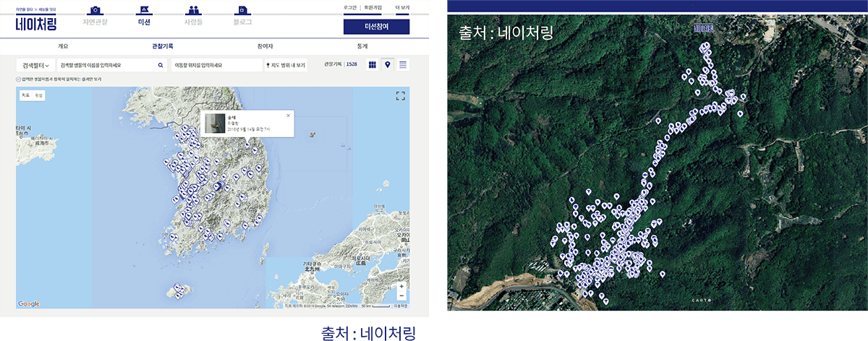
Task: Zoom in with the map plus control
Action: pos(401,287)
